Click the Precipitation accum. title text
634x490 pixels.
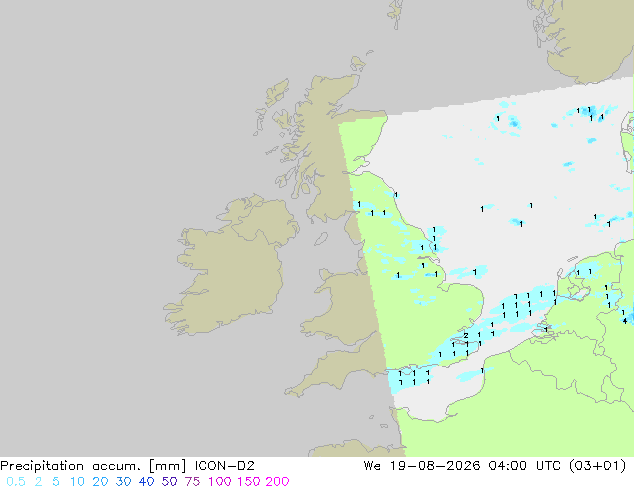pyautogui.click(x=70, y=466)
